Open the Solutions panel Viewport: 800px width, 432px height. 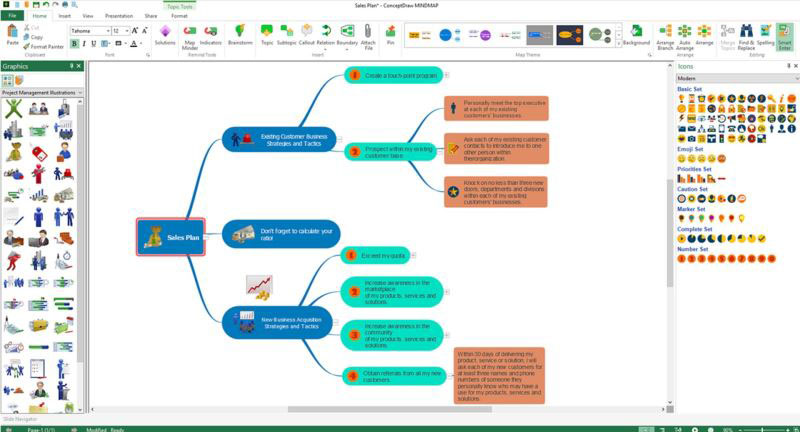(x=165, y=35)
